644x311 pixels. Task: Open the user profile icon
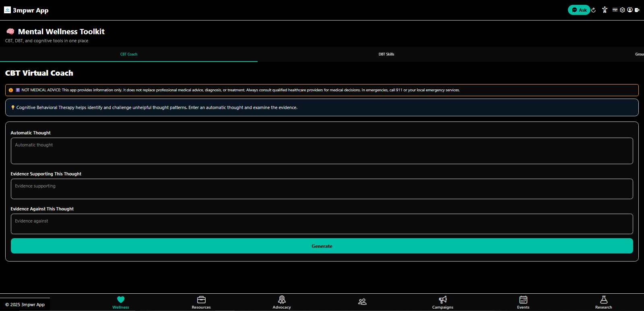point(630,10)
